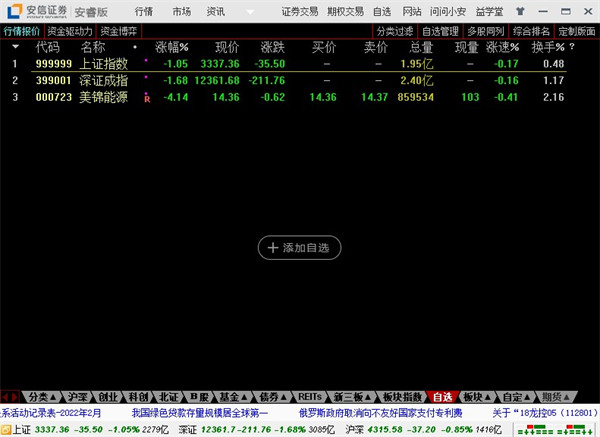Image resolution: width=600 pixels, height=437 pixels.
Task: Open 证券交易 in the title bar
Action: (x=300, y=12)
